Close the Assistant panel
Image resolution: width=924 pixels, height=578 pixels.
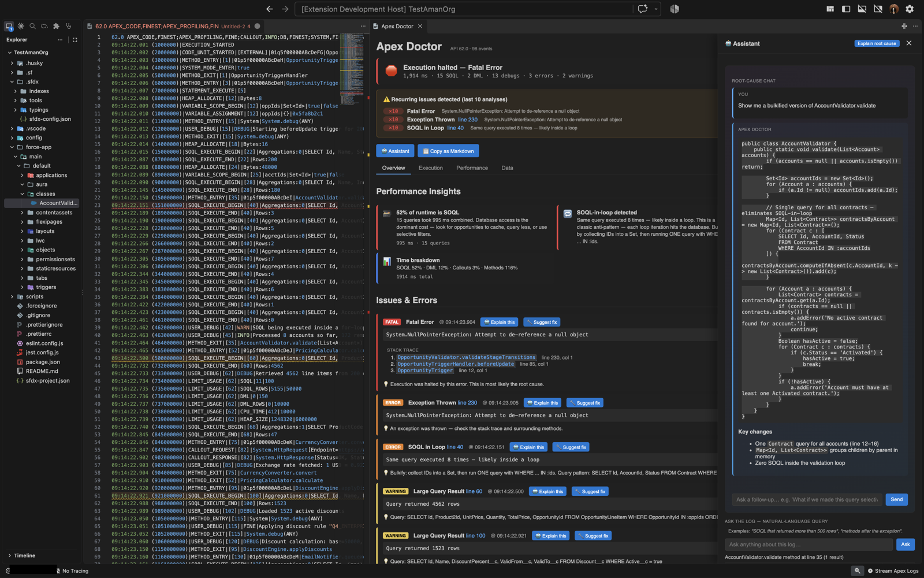[909, 43]
